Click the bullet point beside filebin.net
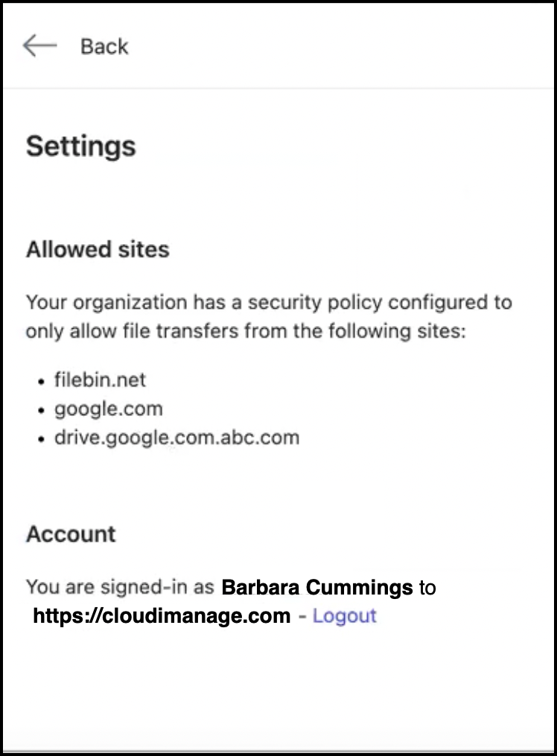The height and width of the screenshot is (756, 557). pyautogui.click(x=42, y=382)
